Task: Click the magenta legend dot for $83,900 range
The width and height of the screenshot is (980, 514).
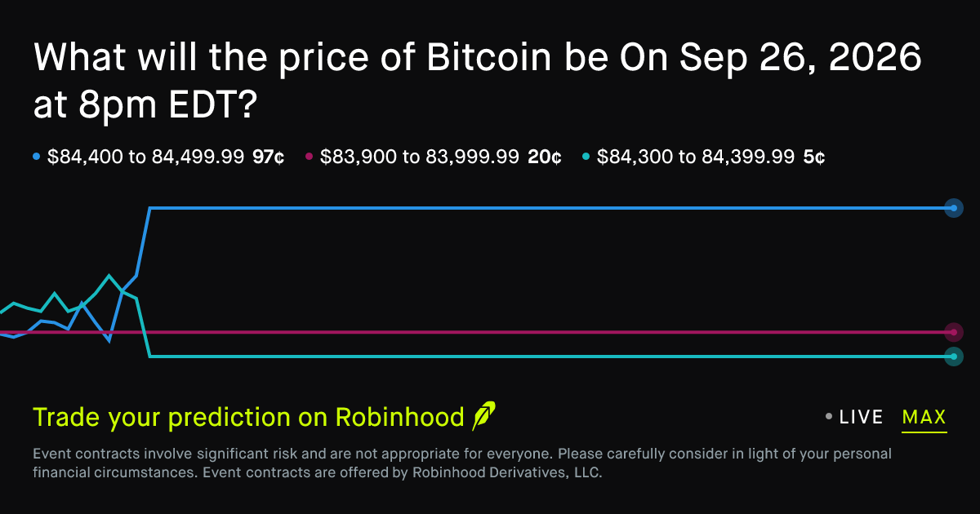Action: coord(309,157)
